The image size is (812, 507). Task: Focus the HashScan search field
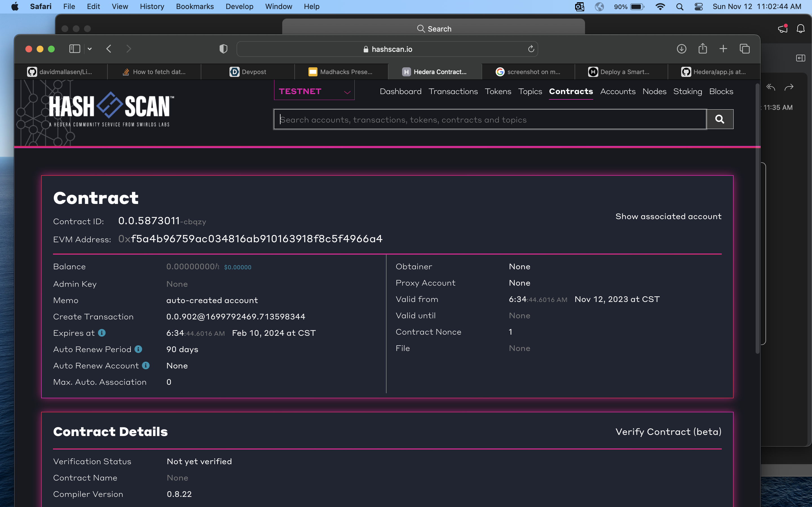490,119
